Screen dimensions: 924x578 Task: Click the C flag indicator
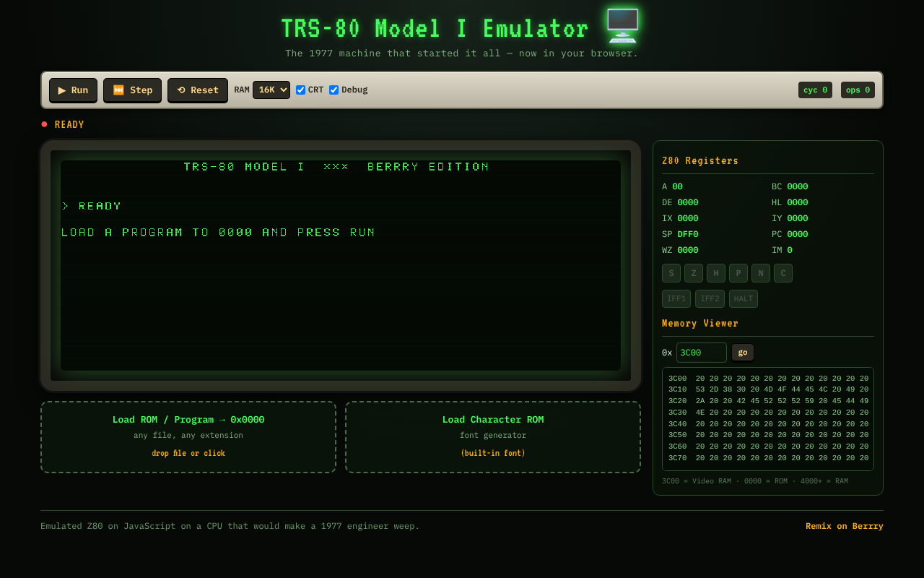coord(783,273)
